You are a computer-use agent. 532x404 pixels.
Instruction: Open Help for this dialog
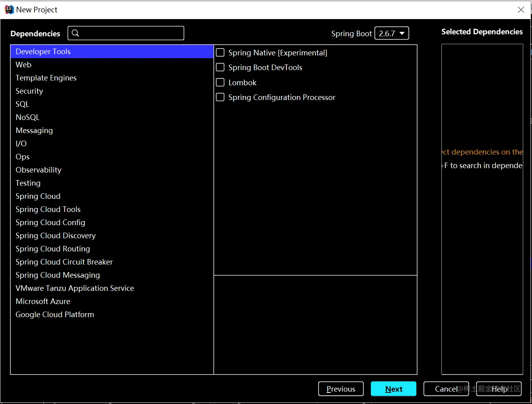[x=499, y=389]
